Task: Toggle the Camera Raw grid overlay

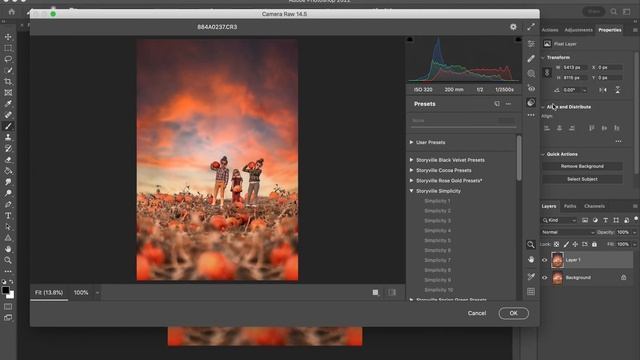Action: [531, 292]
